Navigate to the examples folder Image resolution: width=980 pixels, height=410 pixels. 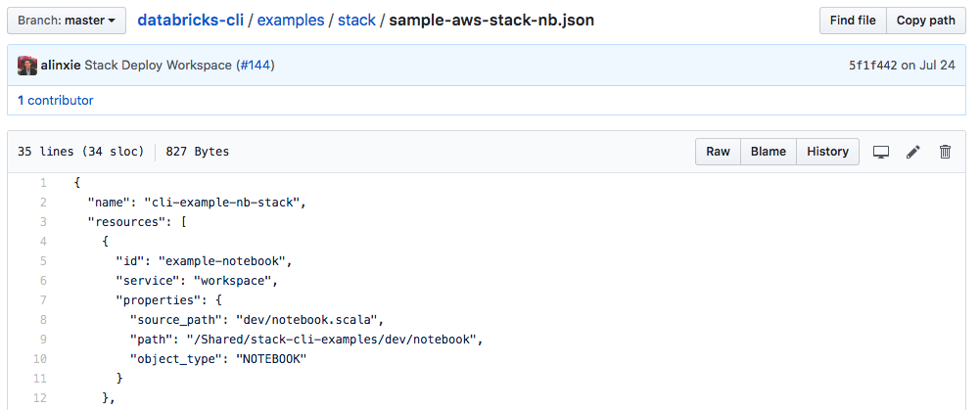[291, 20]
